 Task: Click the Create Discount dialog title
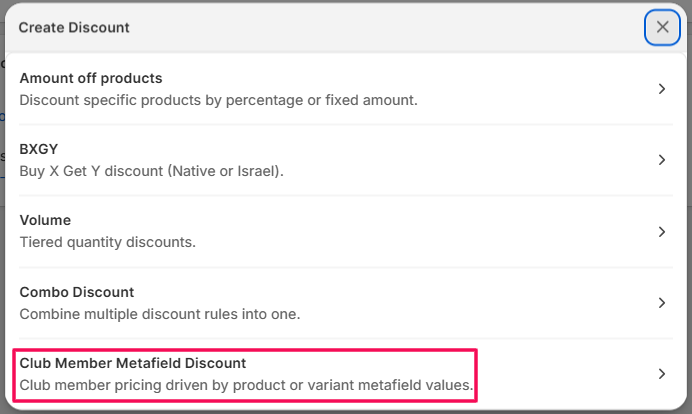tap(74, 27)
